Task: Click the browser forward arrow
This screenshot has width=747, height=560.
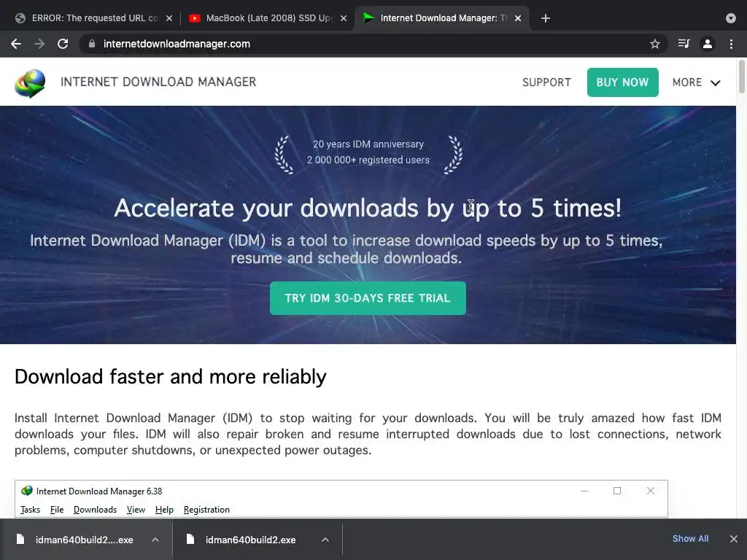Action: click(39, 44)
